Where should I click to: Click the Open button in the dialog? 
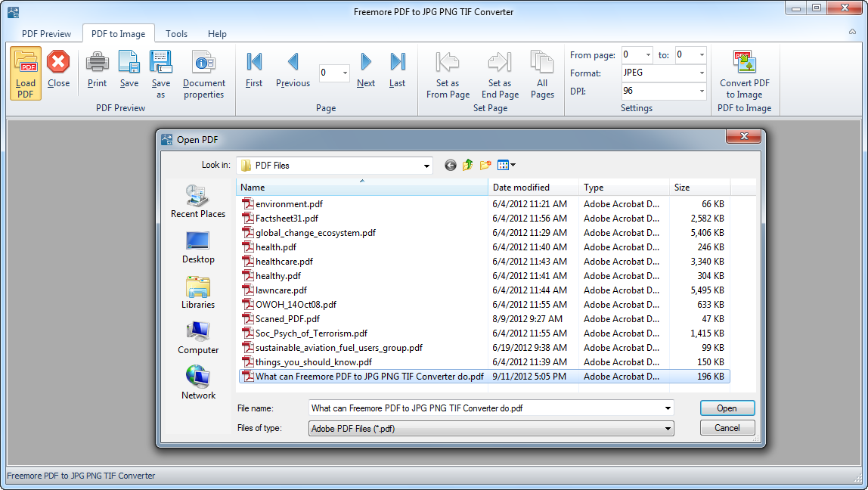[x=727, y=408]
